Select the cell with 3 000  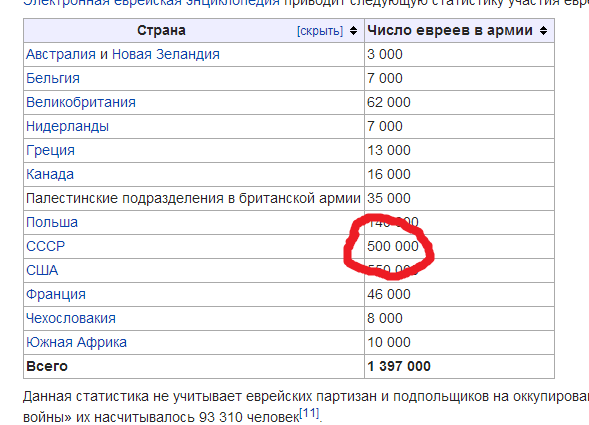click(x=459, y=54)
